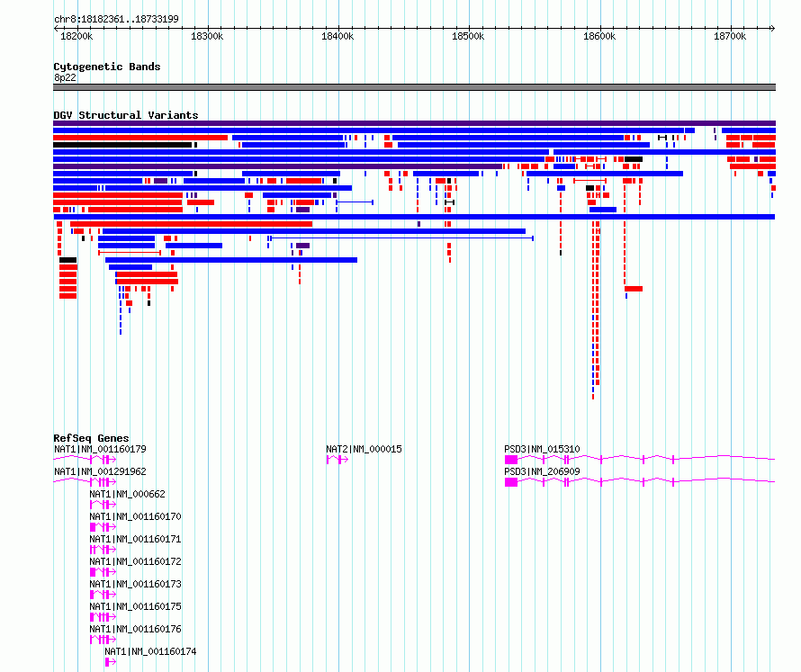Select the NAT1|NM_001160176 transcript label
The image size is (801, 672).
pyautogui.click(x=135, y=629)
